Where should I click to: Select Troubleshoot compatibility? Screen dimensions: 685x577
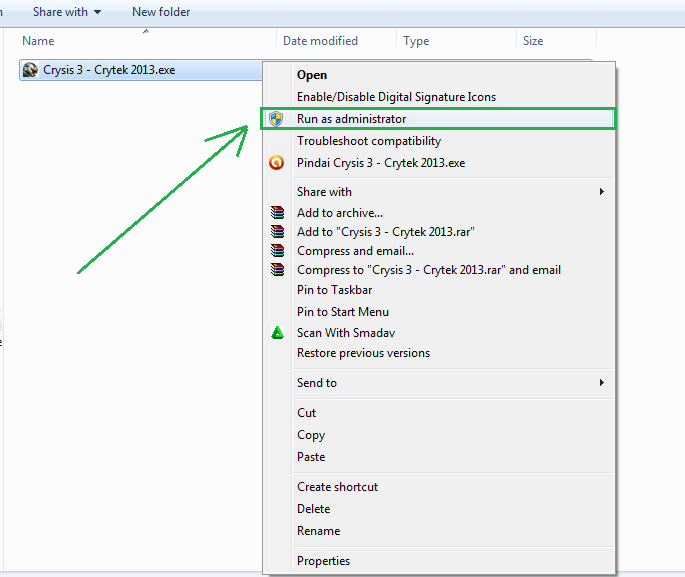(x=439, y=141)
